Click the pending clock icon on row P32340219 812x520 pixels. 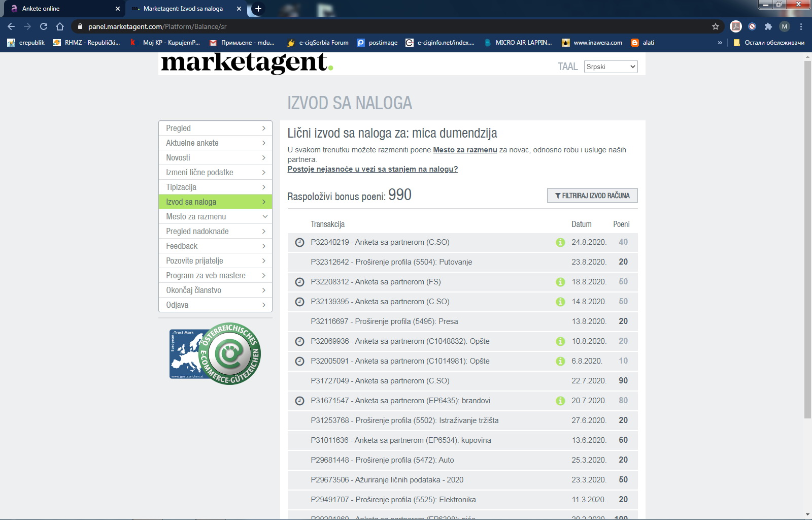(x=299, y=242)
